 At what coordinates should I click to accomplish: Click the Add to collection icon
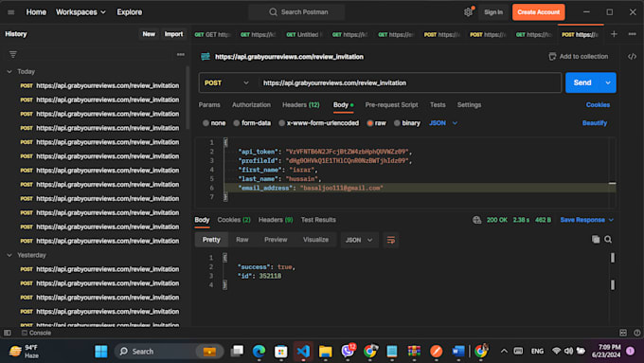(x=552, y=57)
